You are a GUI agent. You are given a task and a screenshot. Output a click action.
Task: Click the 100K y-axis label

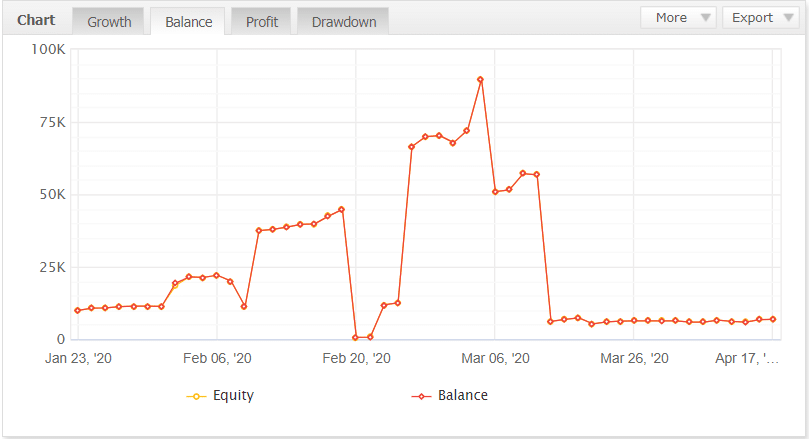48,49
